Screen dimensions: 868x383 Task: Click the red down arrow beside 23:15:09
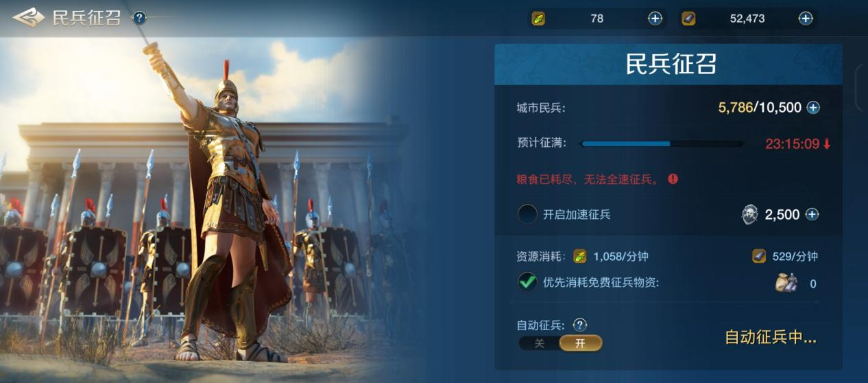tap(827, 144)
